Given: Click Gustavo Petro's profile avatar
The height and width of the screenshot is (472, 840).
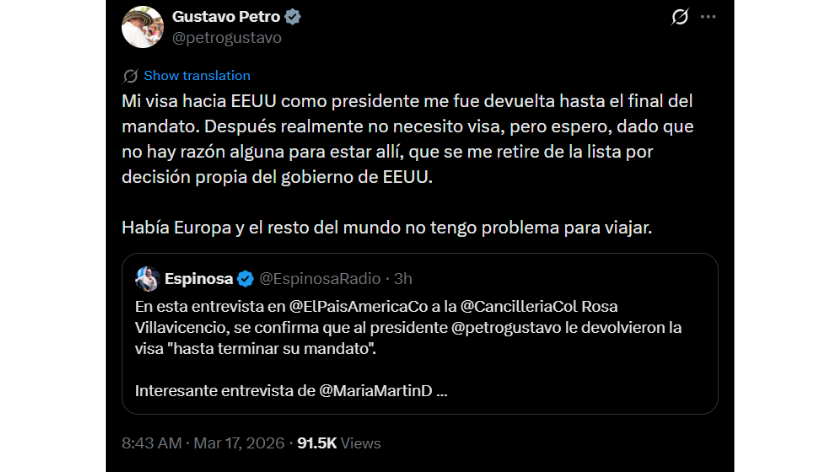Looking at the screenshot, I should (142, 27).
